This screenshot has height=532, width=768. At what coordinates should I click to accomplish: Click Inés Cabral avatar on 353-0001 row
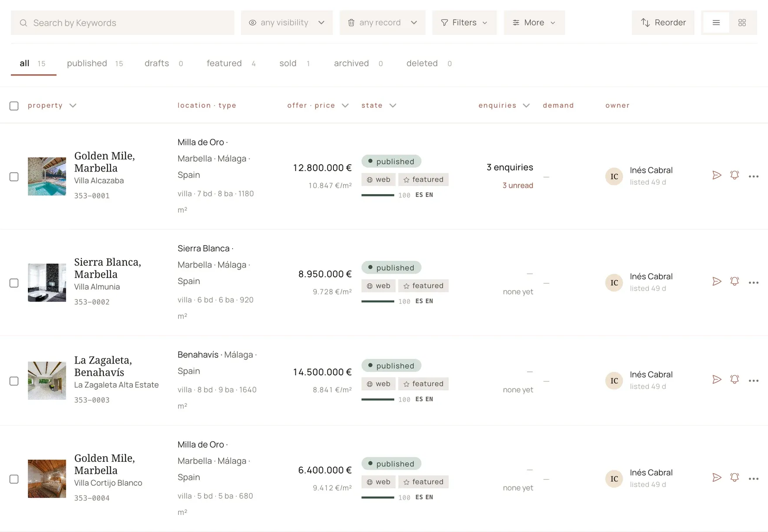[x=614, y=176]
